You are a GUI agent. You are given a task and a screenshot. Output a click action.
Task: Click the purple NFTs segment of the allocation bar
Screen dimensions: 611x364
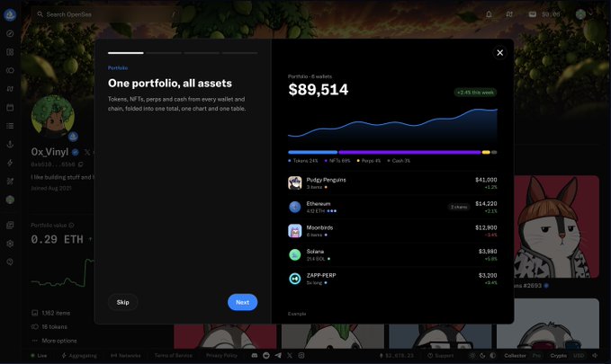coord(409,152)
